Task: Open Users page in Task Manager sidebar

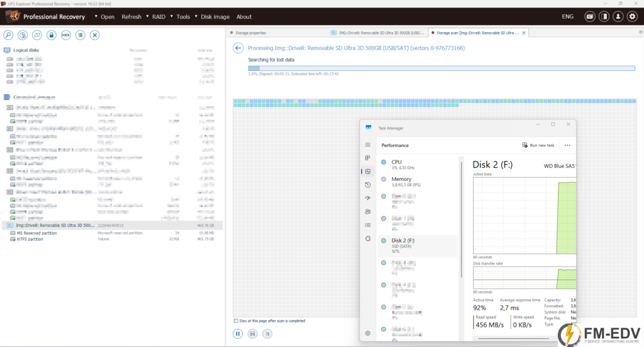Action: coord(367,211)
